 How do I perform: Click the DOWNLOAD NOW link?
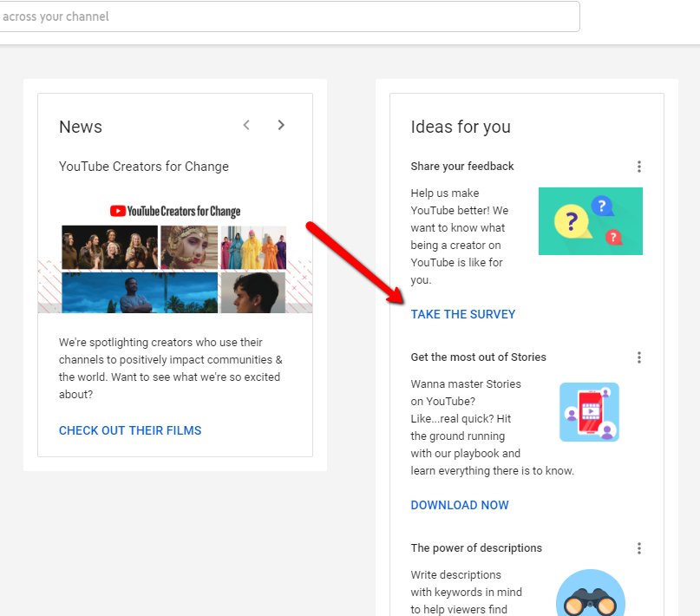point(460,505)
